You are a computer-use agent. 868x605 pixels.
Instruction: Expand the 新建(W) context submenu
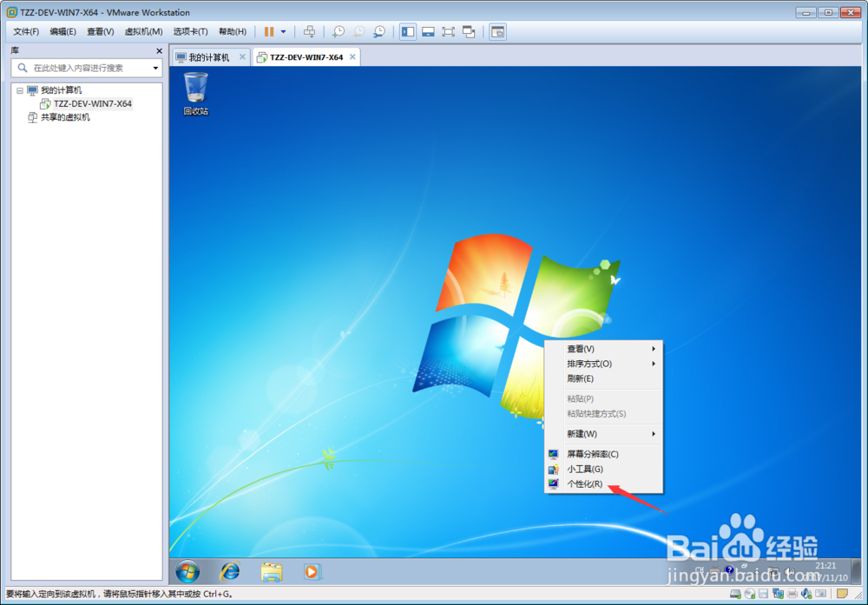(x=604, y=434)
